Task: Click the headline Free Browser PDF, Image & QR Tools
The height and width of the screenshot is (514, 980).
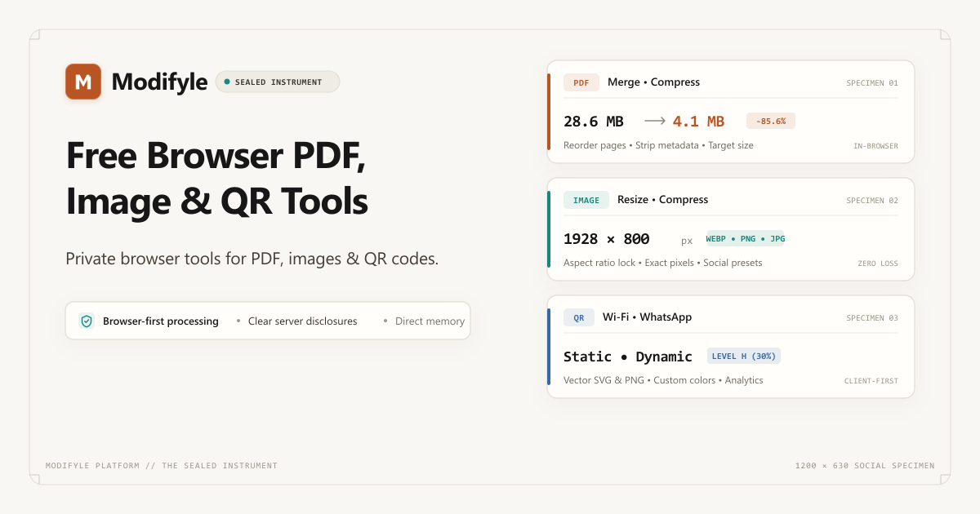Action: [x=216, y=178]
